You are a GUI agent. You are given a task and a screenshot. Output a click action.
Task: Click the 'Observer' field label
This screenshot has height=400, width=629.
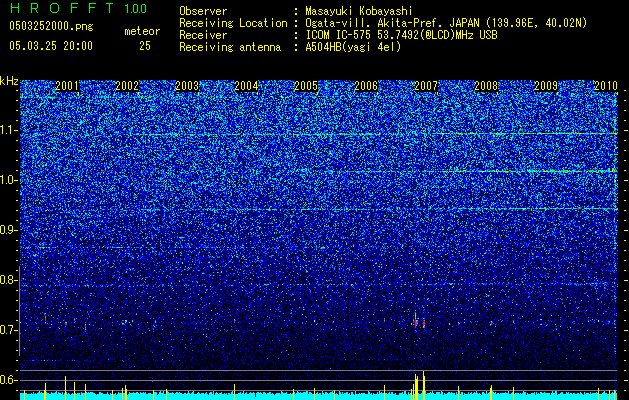[x=203, y=12]
